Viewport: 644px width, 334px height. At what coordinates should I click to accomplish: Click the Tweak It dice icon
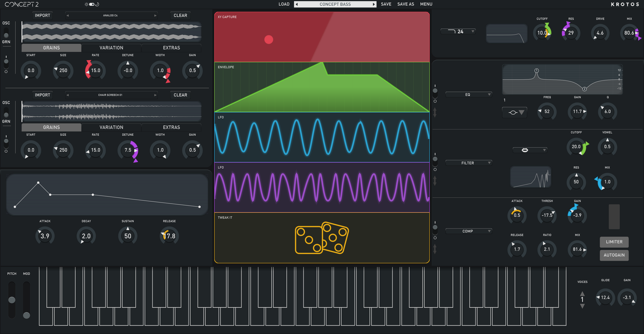click(322, 238)
